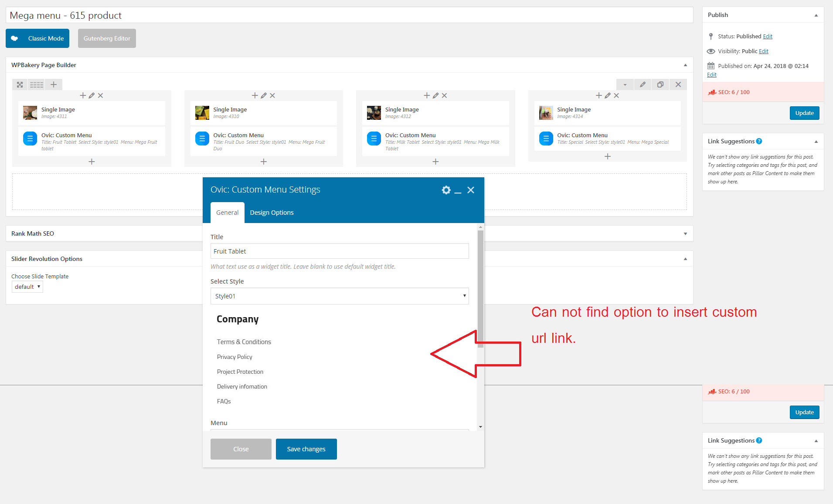This screenshot has width=833, height=504.
Task: Open Choose Slide Template default dropdown
Action: pyautogui.click(x=27, y=287)
